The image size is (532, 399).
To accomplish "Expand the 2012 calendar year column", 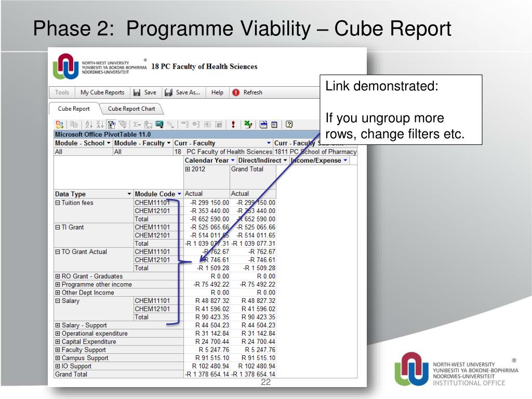I will [x=187, y=169].
